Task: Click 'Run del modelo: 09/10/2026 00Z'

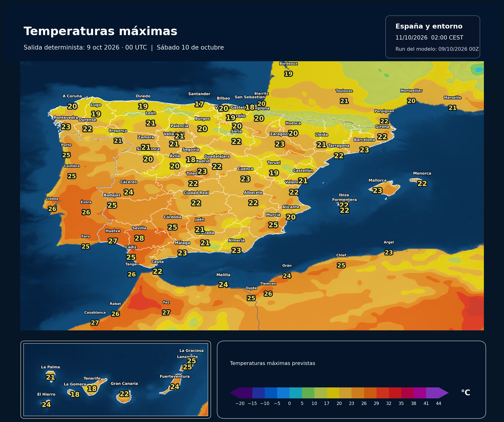Action: (x=437, y=49)
